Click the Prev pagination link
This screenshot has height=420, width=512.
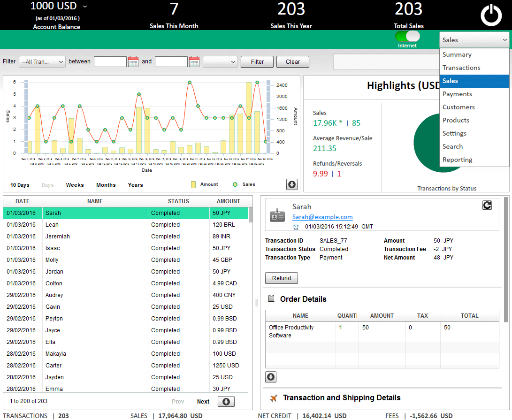[x=178, y=401]
